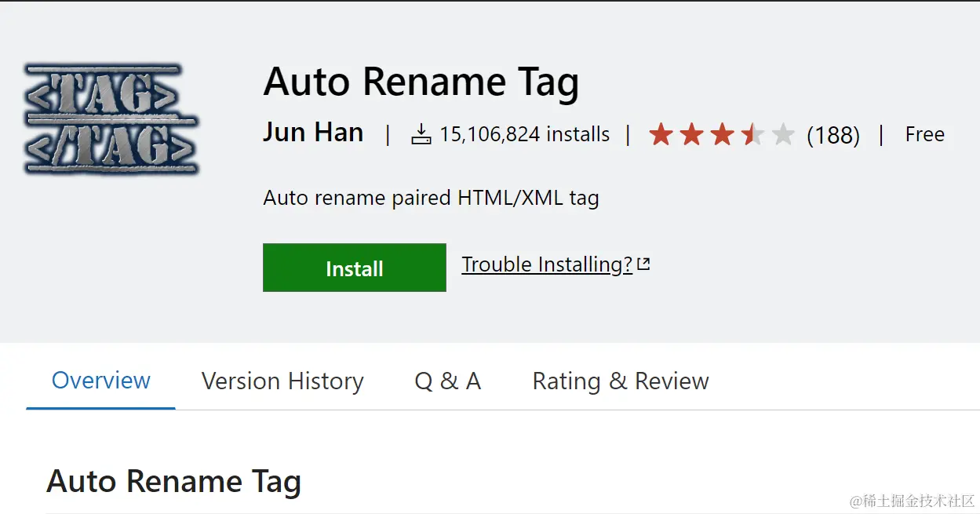Click the empty gray fifth star
The height and width of the screenshot is (514, 980).
coord(782,135)
